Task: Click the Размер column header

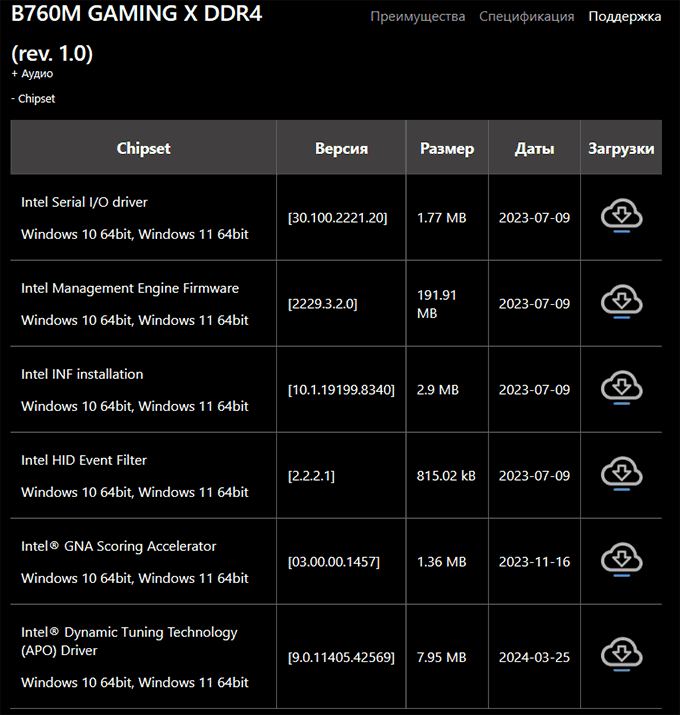Action: pos(447,149)
